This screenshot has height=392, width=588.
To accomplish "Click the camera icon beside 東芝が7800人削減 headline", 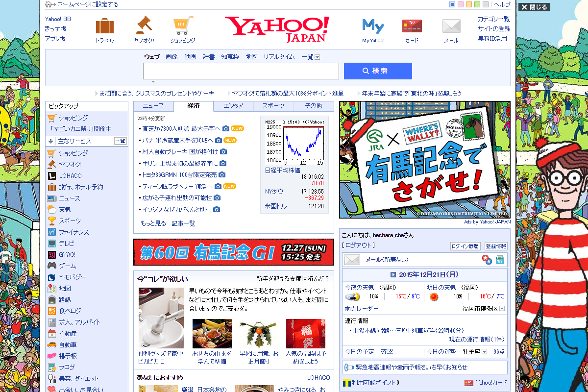I will [x=225, y=129].
